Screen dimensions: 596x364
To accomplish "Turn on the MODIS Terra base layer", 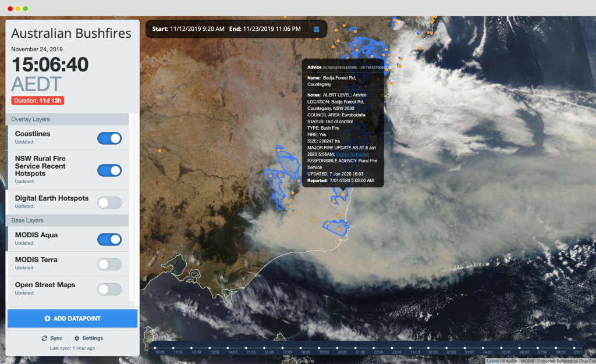I will (109, 263).
